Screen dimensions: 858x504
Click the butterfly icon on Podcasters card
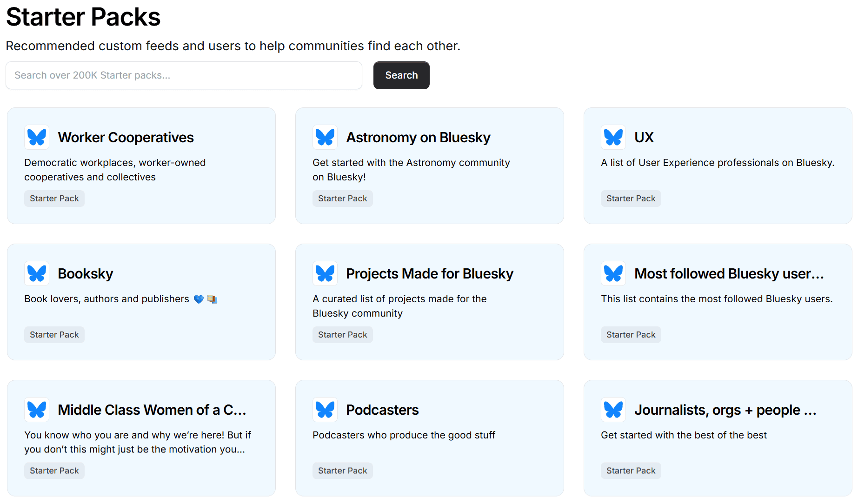(x=325, y=410)
